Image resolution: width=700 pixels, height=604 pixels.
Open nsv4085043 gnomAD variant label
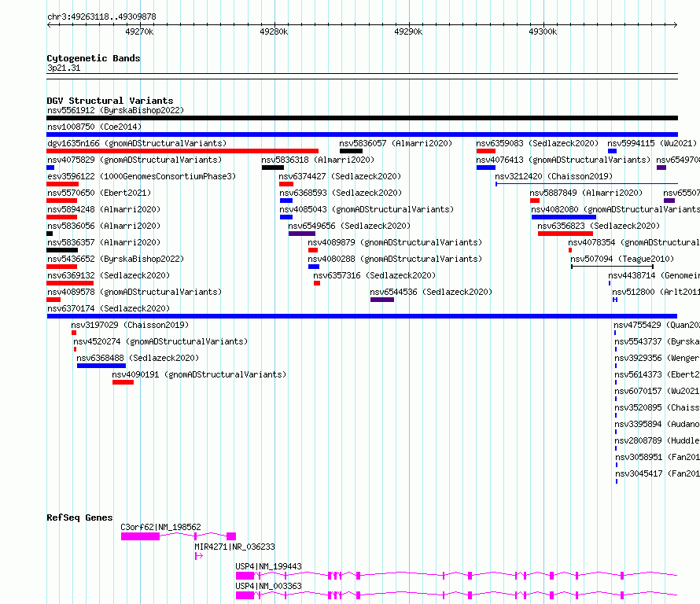click(367, 209)
